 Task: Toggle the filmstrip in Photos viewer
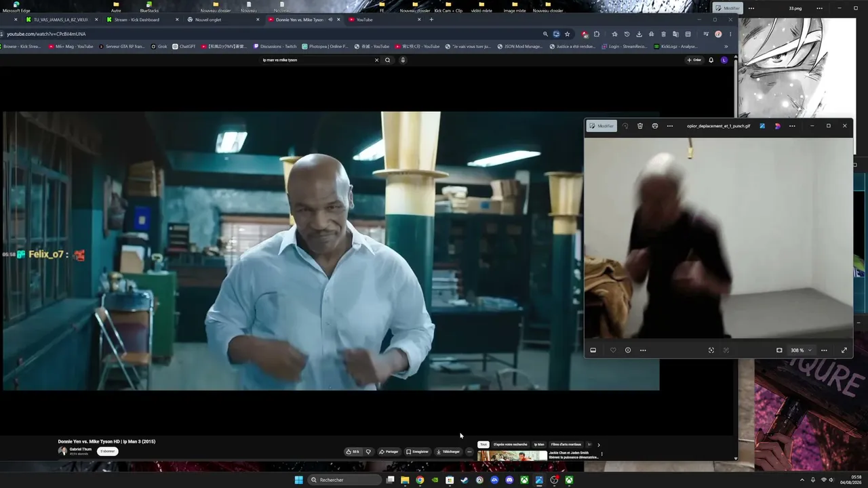[593, 350]
